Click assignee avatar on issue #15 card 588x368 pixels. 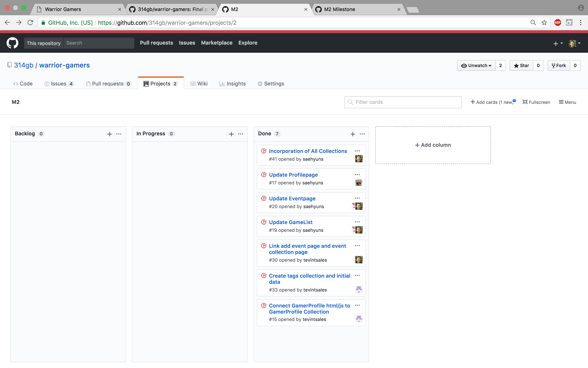[359, 319]
